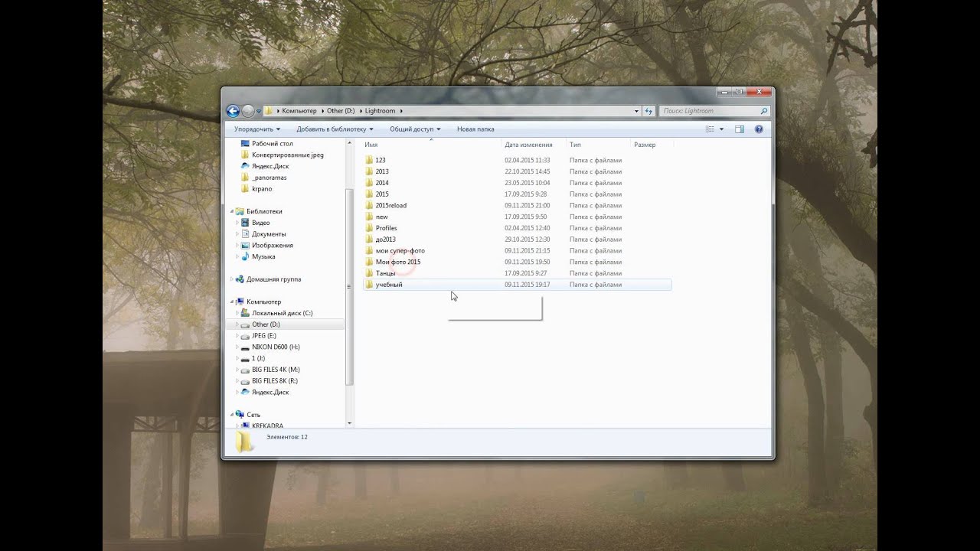Select BIG FILES 8K (R:) drive

coord(275,380)
